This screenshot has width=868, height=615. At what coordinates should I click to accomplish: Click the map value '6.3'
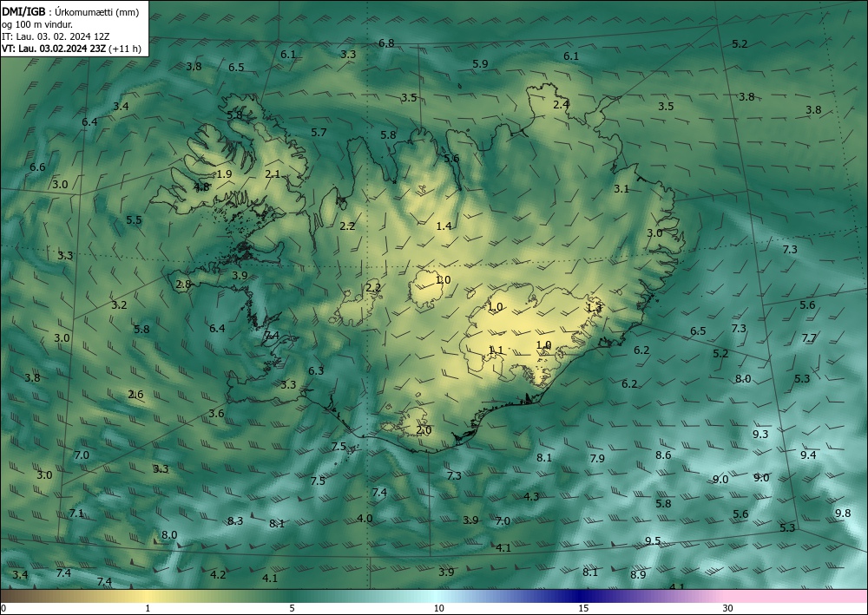click(x=316, y=370)
